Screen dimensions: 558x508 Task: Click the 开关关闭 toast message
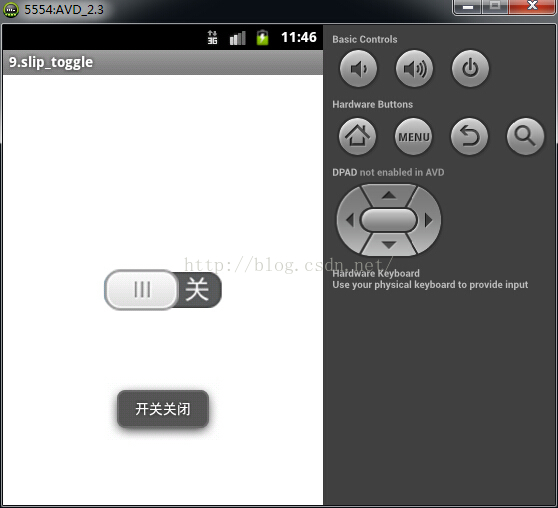point(163,409)
